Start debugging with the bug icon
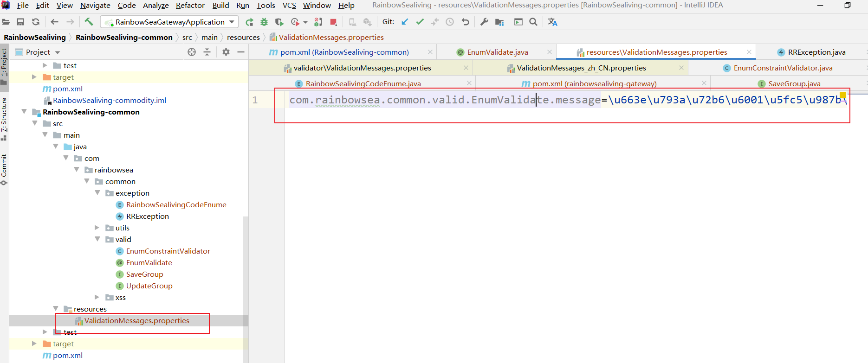 point(264,22)
